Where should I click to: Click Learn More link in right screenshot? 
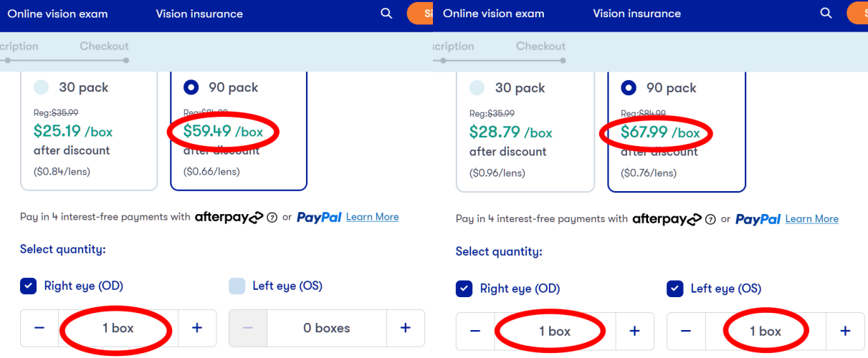pos(811,219)
